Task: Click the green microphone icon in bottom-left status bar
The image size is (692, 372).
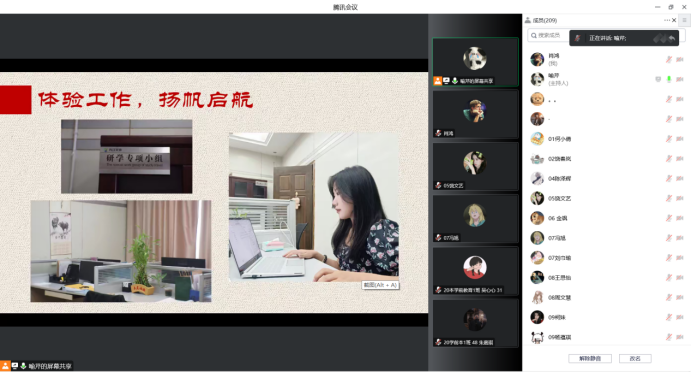Action: pyautogui.click(x=23, y=366)
